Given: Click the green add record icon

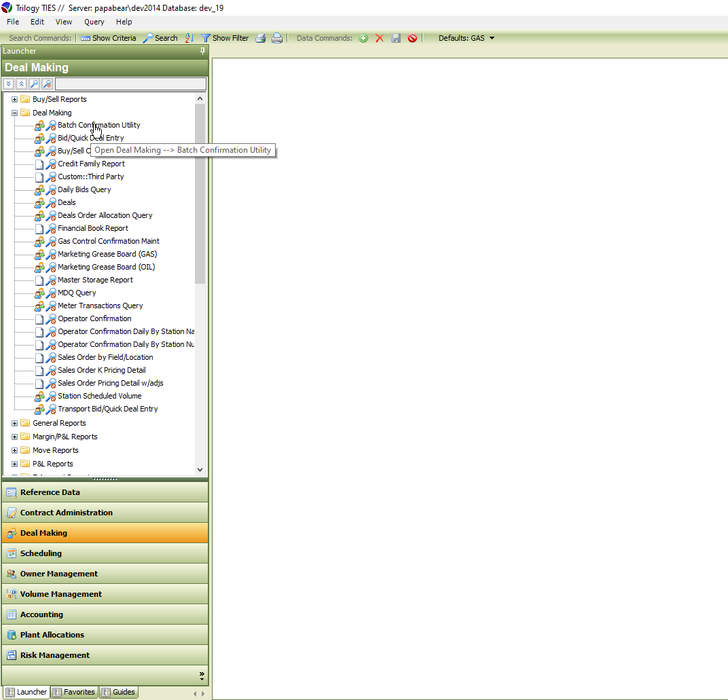Looking at the screenshot, I should point(363,38).
